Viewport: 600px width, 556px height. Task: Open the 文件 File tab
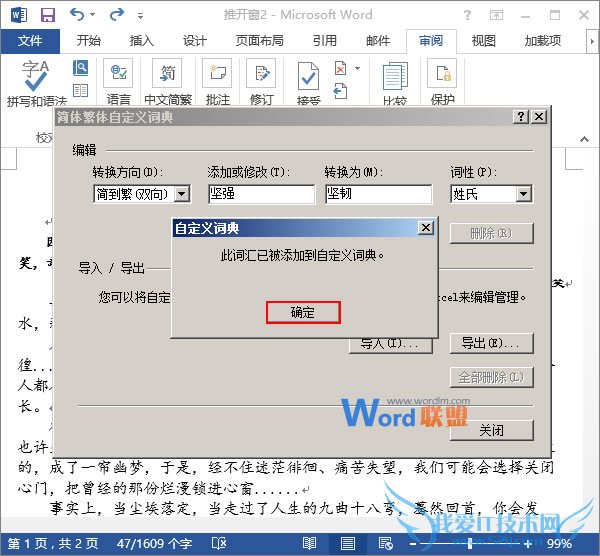tap(30, 41)
